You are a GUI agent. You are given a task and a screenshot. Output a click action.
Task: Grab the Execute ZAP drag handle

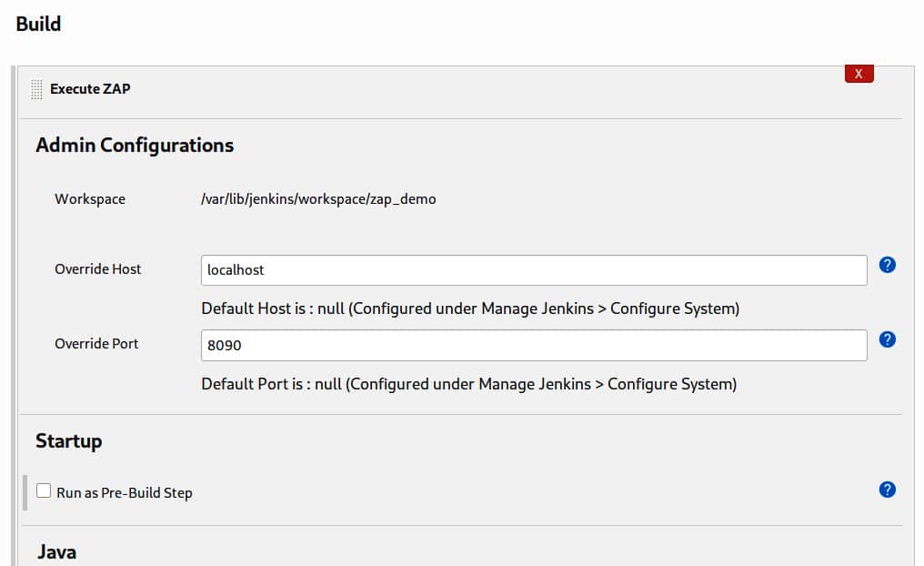click(36, 89)
